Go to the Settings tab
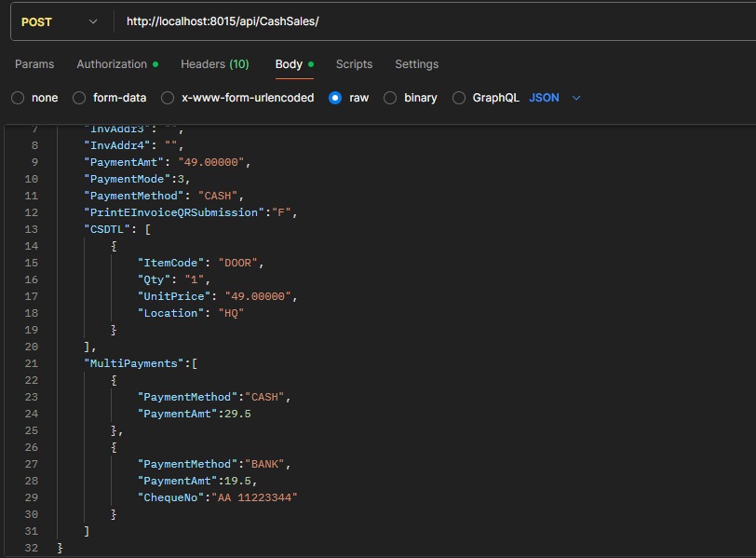This screenshot has width=756, height=558. [x=416, y=64]
